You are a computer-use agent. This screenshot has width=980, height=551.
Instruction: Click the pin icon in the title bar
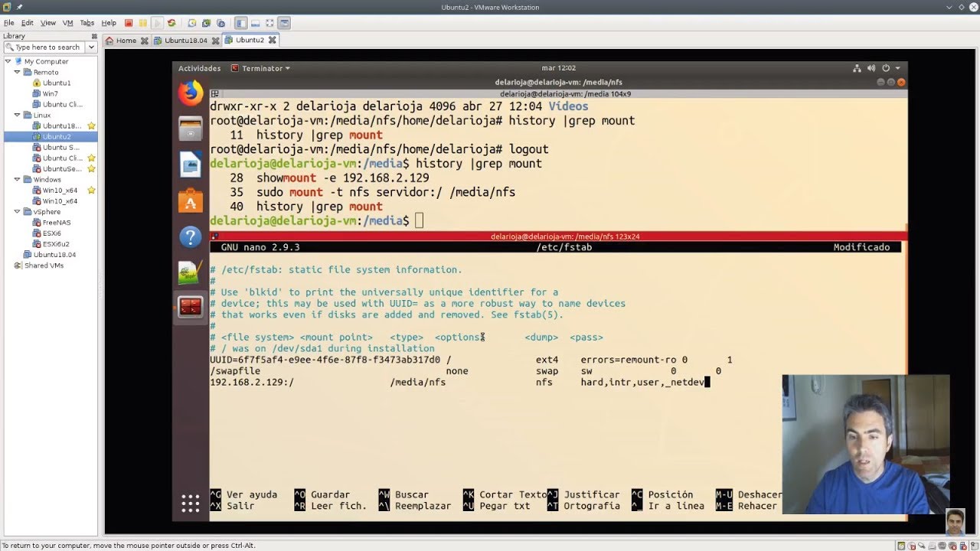coord(19,7)
